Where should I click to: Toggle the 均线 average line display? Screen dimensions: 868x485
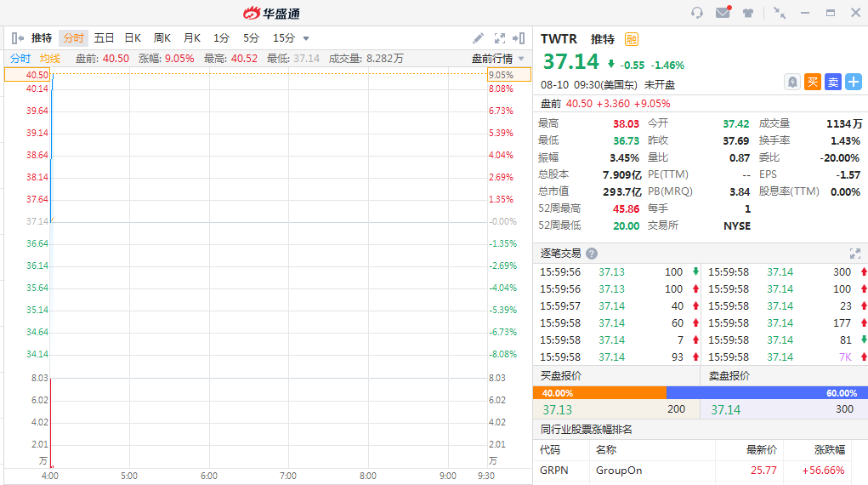click(x=50, y=59)
